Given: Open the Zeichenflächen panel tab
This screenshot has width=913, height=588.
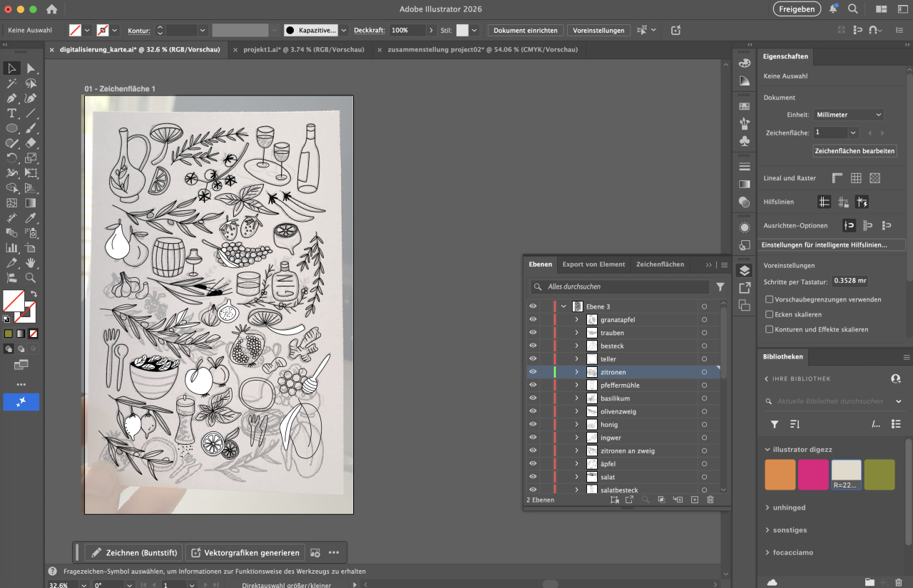Looking at the screenshot, I should (660, 264).
